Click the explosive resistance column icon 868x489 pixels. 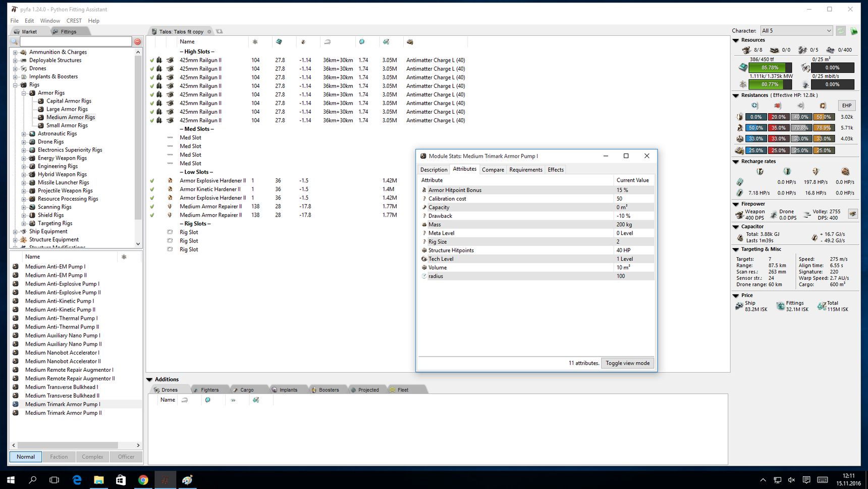tap(823, 106)
